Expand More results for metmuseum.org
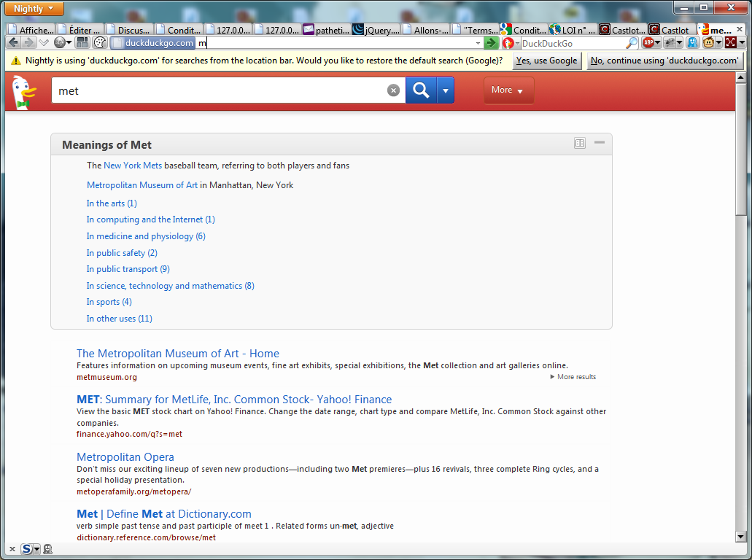This screenshot has height=560, width=752. (573, 377)
